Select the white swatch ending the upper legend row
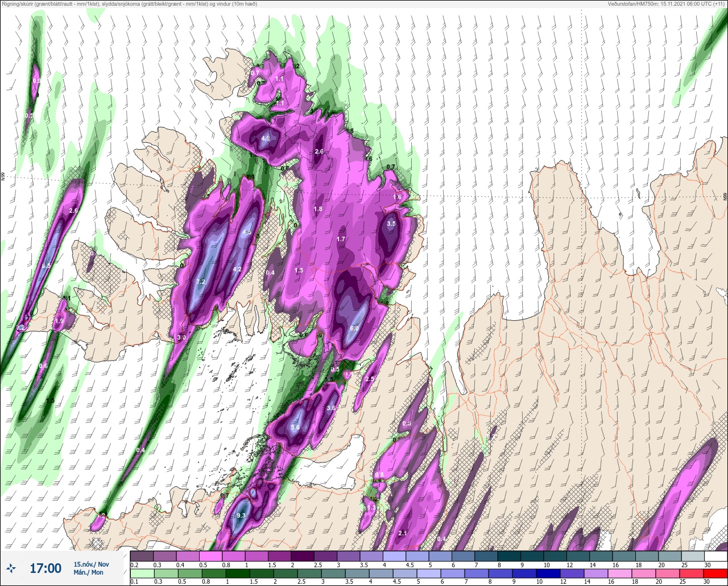Image resolution: width=728 pixels, height=586 pixels. (x=715, y=556)
